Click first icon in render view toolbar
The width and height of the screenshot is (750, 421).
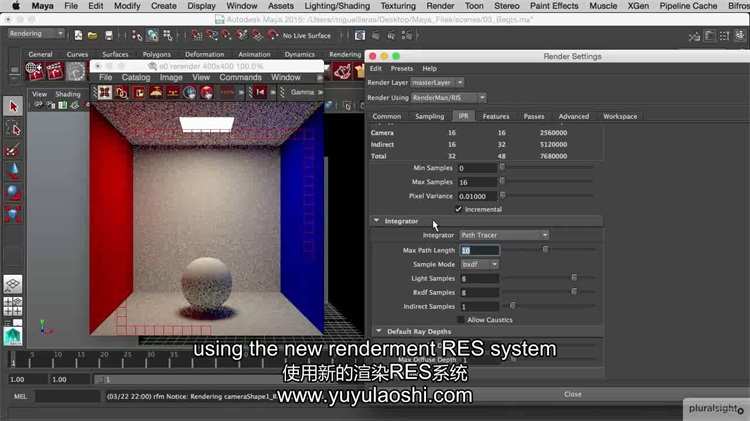coord(105,92)
